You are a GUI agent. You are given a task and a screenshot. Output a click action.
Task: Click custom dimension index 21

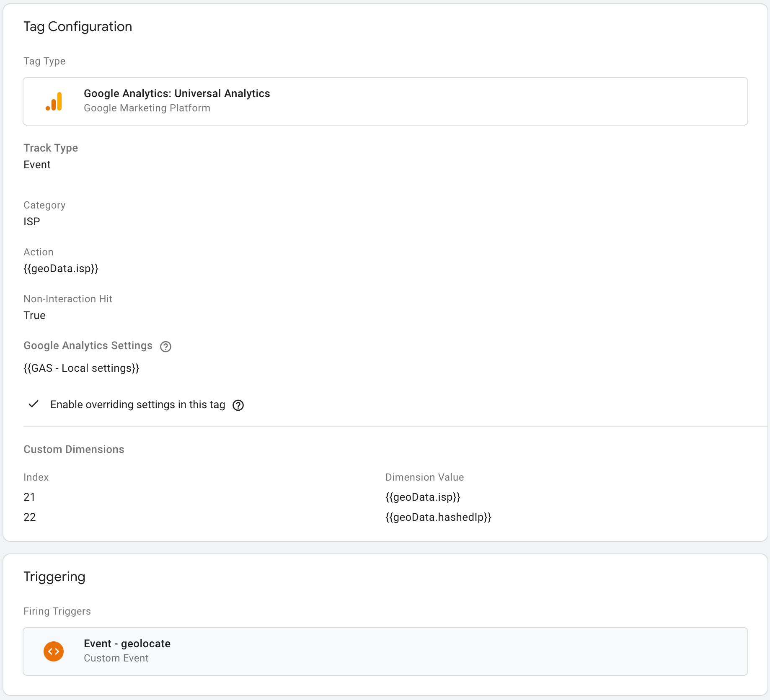(x=29, y=497)
